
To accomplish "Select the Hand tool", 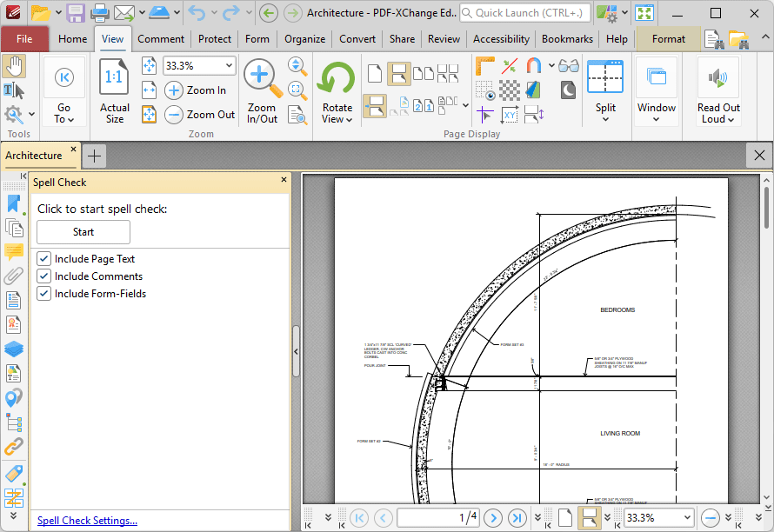I will [x=14, y=66].
